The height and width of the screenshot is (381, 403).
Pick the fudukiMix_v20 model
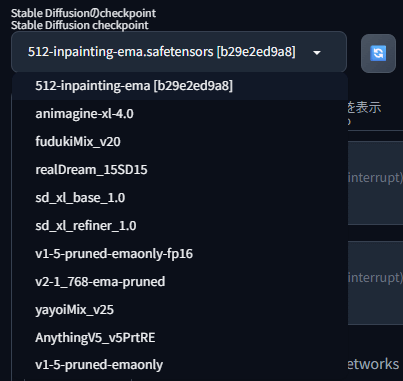click(x=180, y=142)
